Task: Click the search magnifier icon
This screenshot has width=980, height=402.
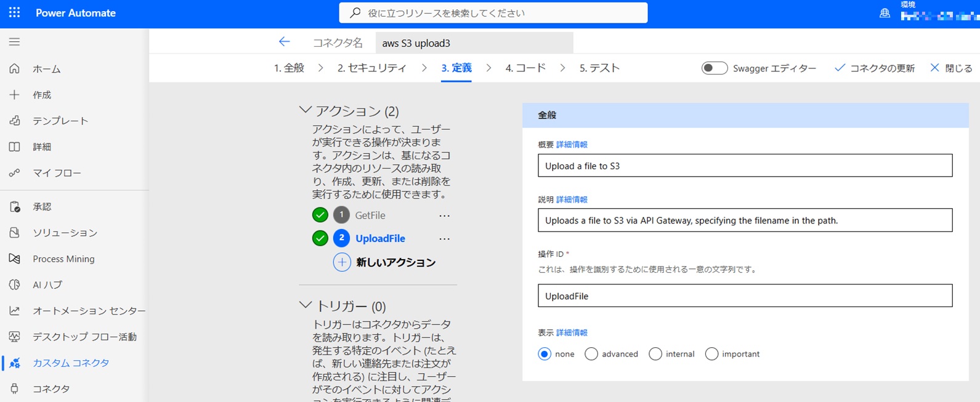Action: [x=355, y=13]
